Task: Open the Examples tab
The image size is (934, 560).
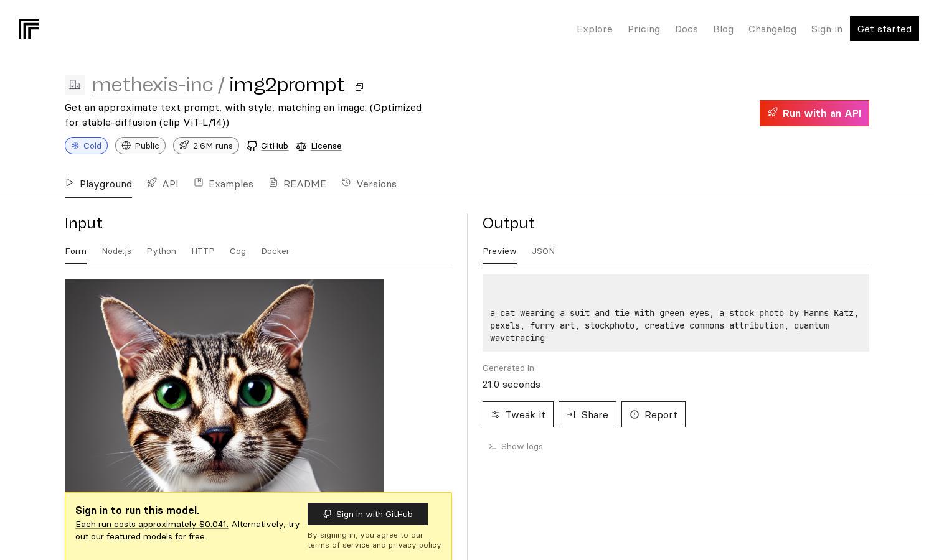Action: 224,184
